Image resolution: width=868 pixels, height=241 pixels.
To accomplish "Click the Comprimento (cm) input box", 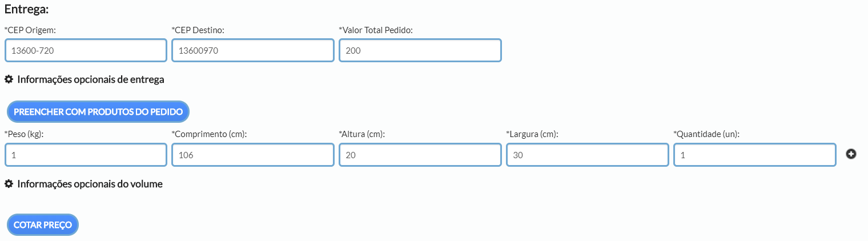I will click(x=252, y=155).
